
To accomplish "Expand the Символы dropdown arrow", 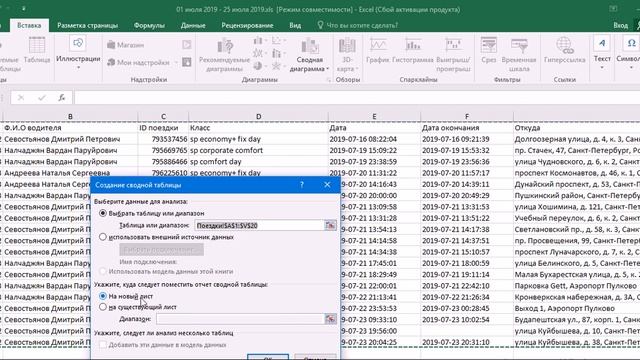I will (631, 68).
